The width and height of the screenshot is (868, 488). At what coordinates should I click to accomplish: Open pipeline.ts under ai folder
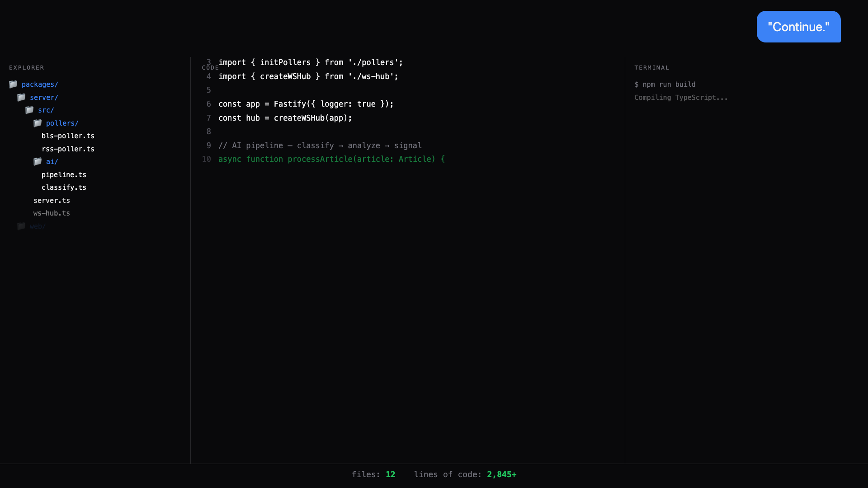tap(64, 175)
